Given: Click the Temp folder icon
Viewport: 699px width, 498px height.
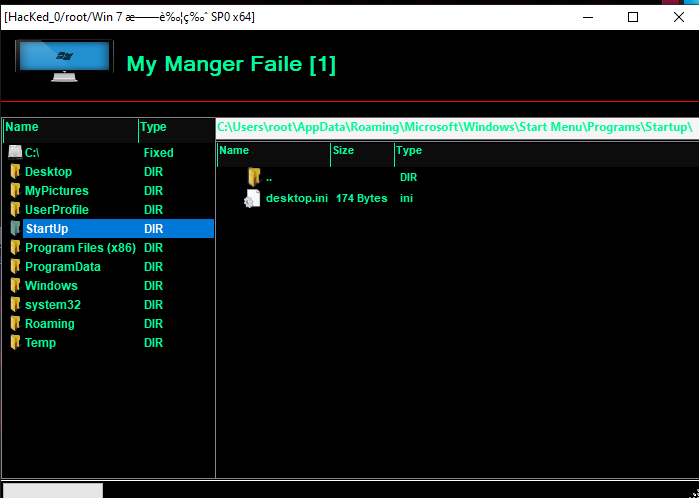Looking at the screenshot, I should tap(15, 343).
